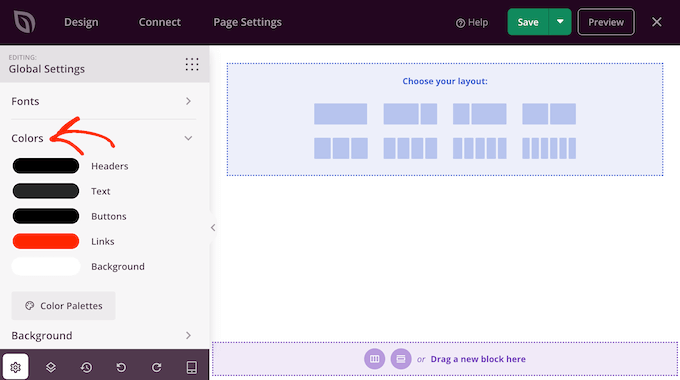Open Global Settings gear icon
Image resolution: width=680 pixels, height=380 pixels.
[16, 367]
